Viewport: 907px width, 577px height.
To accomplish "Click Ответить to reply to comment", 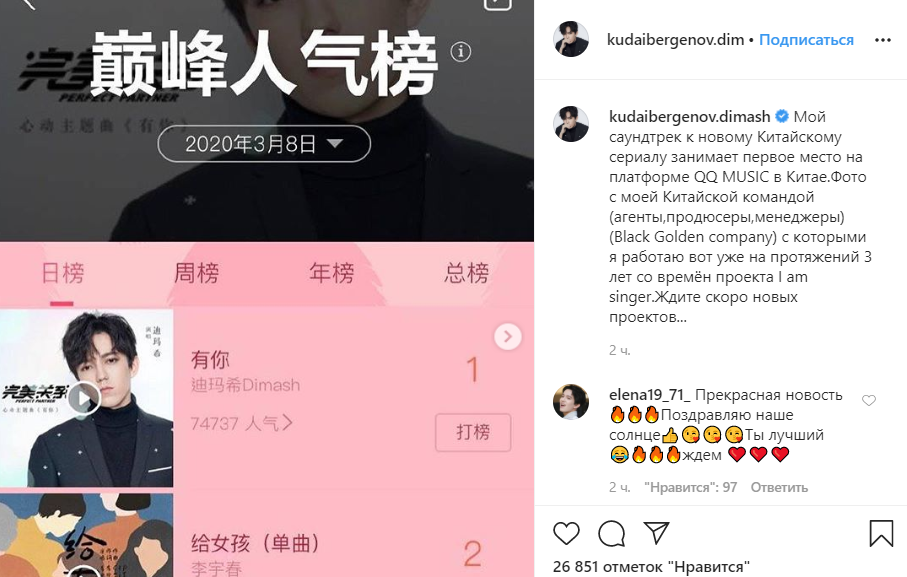I will coord(779,487).
